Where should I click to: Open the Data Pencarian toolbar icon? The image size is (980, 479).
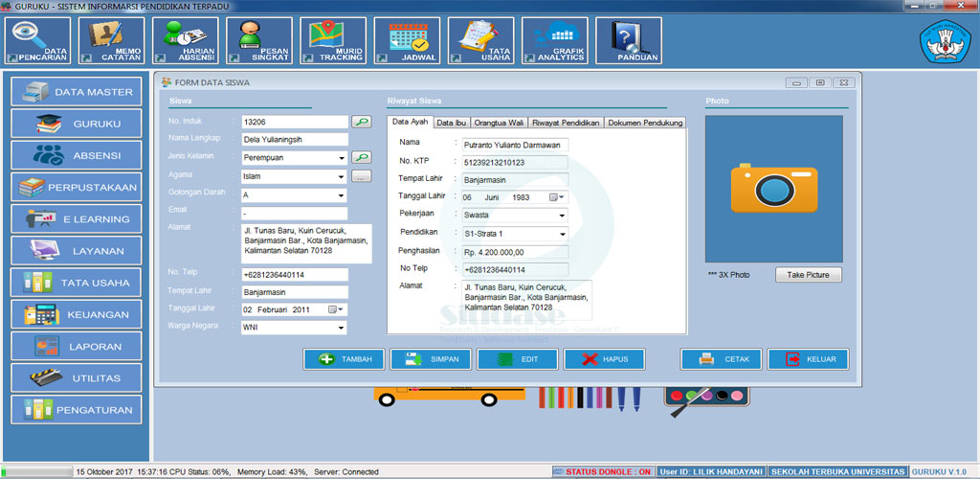click(39, 41)
